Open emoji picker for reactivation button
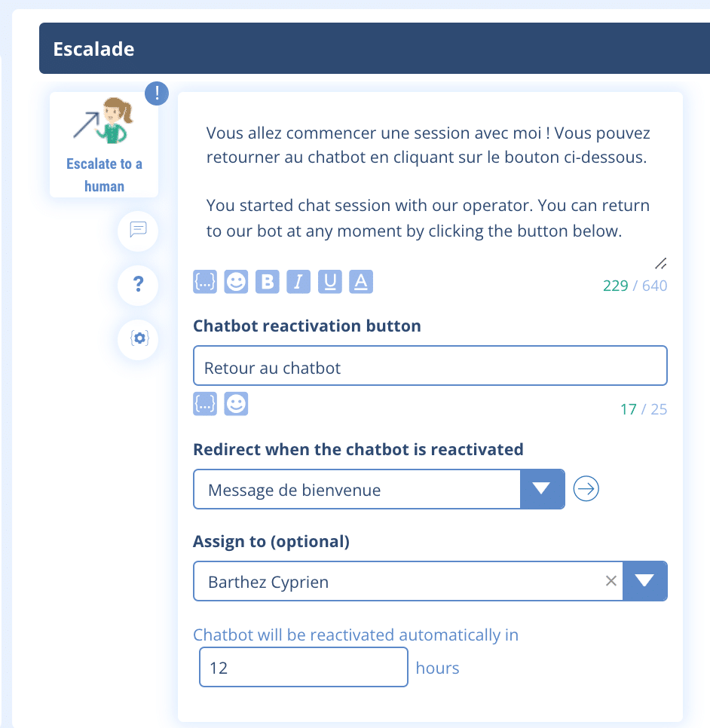The height and width of the screenshot is (728, 710). tap(236, 404)
